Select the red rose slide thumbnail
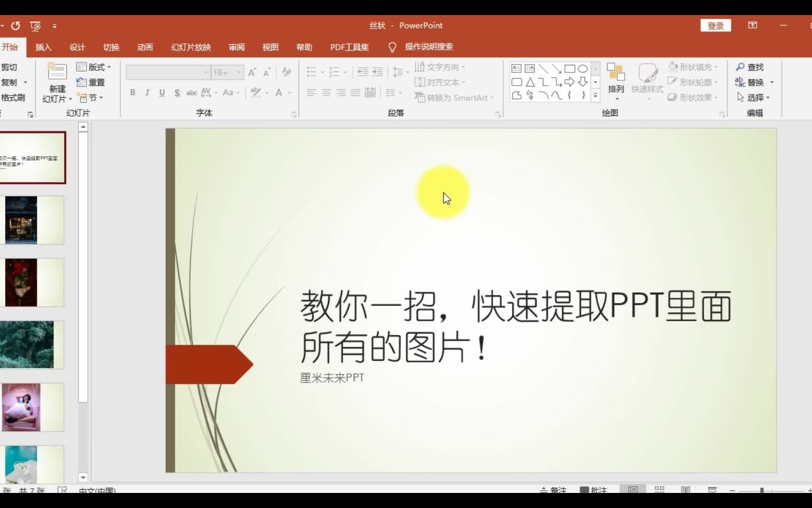The image size is (812, 508). click(31, 282)
